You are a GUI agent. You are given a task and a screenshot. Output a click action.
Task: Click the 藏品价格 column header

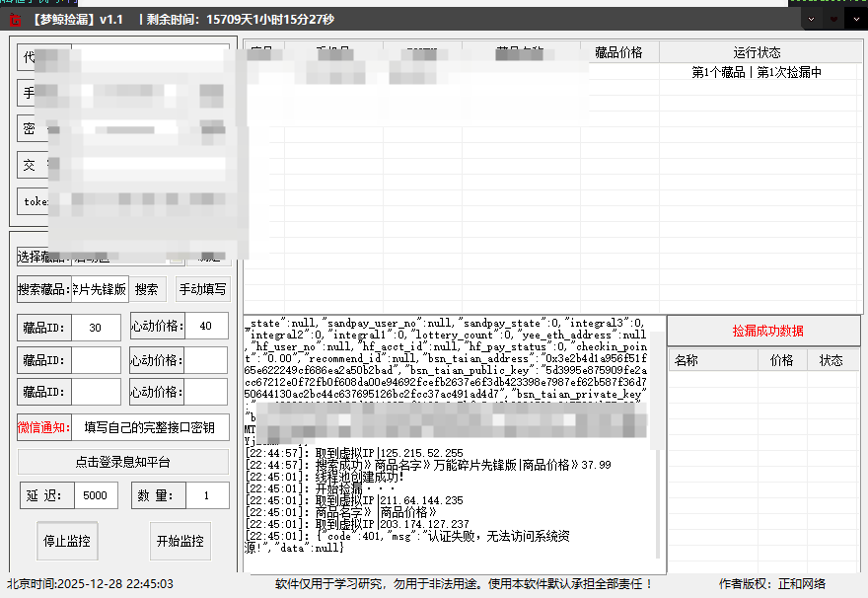(x=618, y=52)
